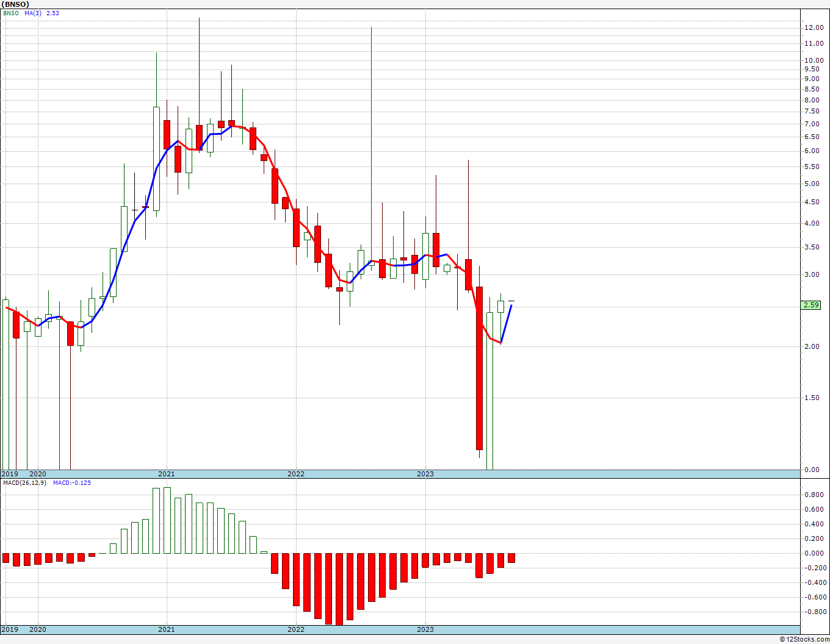Viewport: 830px width, 644px height.
Task: Click the 8.00 price axis label
Action: tap(812, 100)
